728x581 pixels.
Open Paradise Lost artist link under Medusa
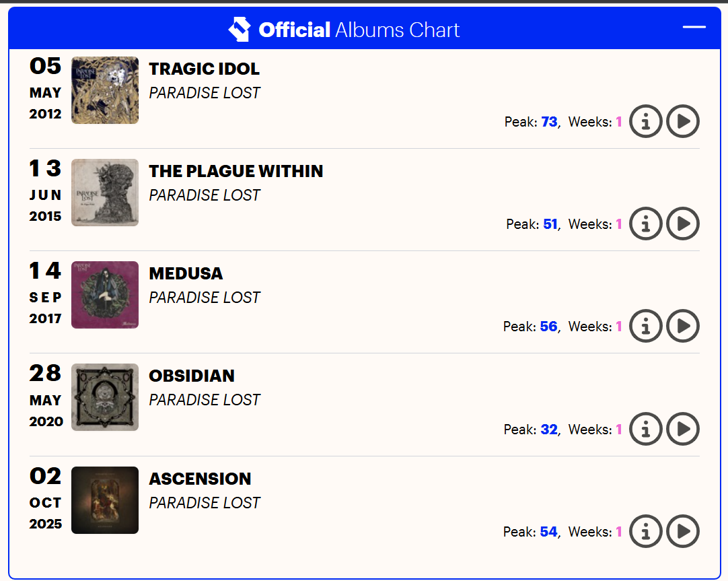pyautogui.click(x=205, y=298)
